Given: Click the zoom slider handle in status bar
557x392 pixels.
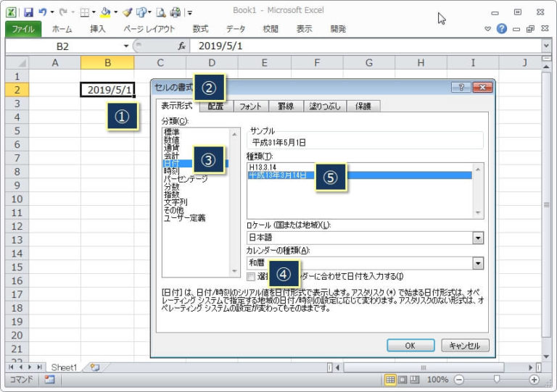Looking at the screenshot, I should click(496, 380).
